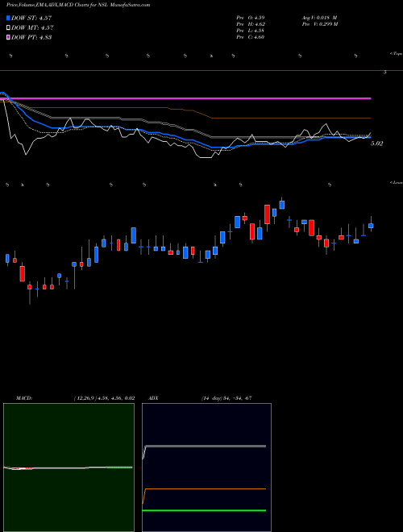
Task: Click the grey line in ADX chart
Action: point(206,446)
